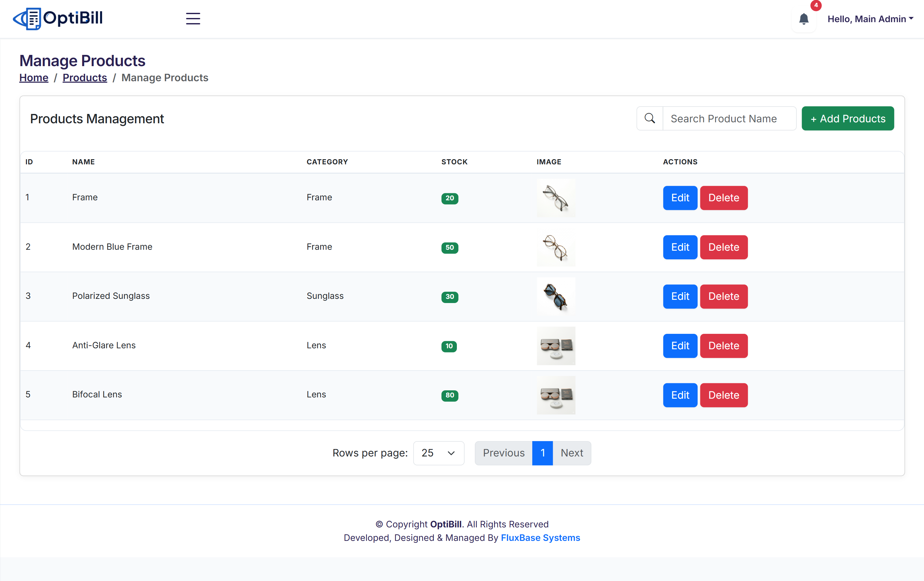Screen dimensions: 924x581
Task: Edit the Bifocal Lens product
Action: tap(680, 395)
